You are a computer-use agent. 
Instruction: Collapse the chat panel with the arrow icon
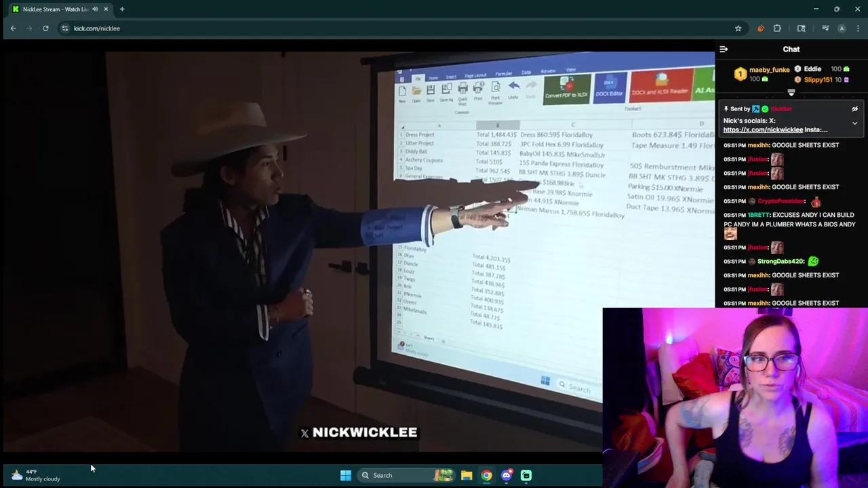point(724,49)
